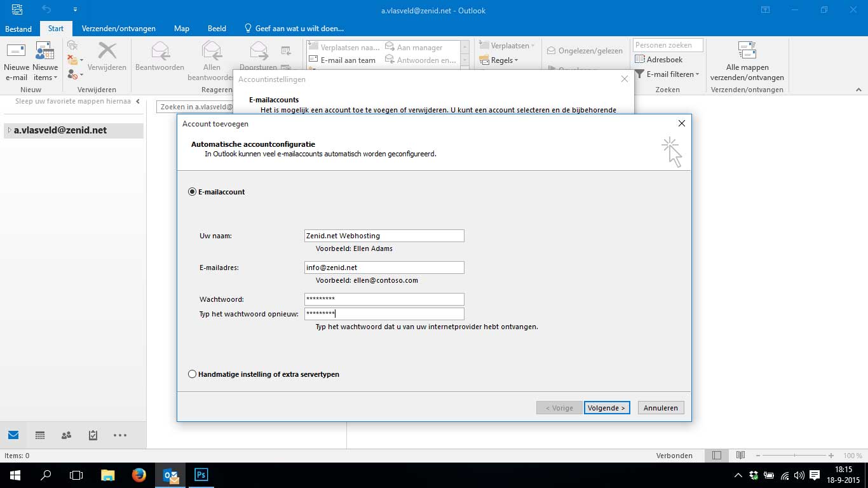Close the Accountinstellingen dialog

click(624, 79)
